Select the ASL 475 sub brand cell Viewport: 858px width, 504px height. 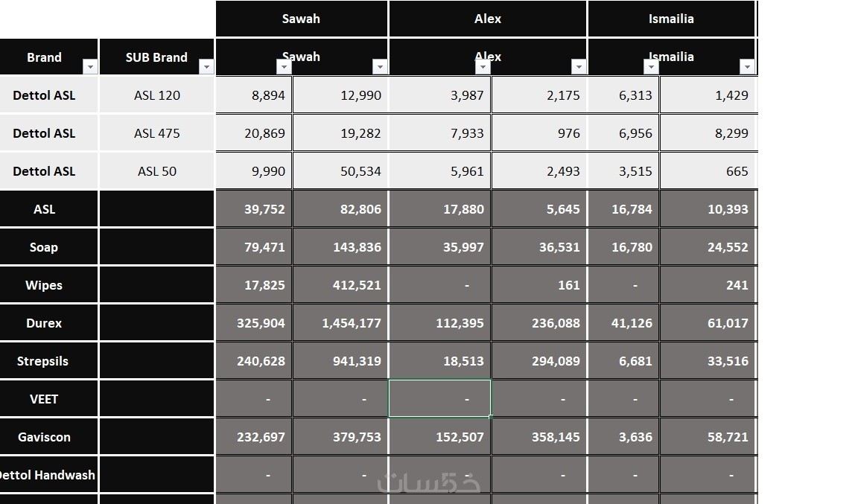157,133
